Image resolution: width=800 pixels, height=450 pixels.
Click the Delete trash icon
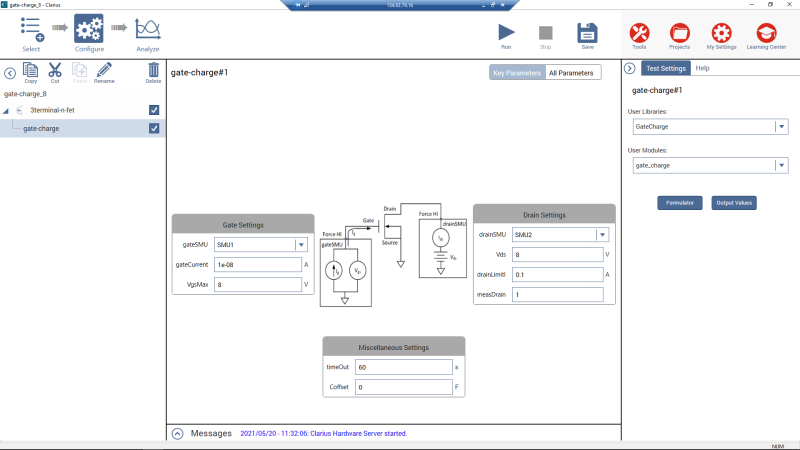[x=153, y=70]
